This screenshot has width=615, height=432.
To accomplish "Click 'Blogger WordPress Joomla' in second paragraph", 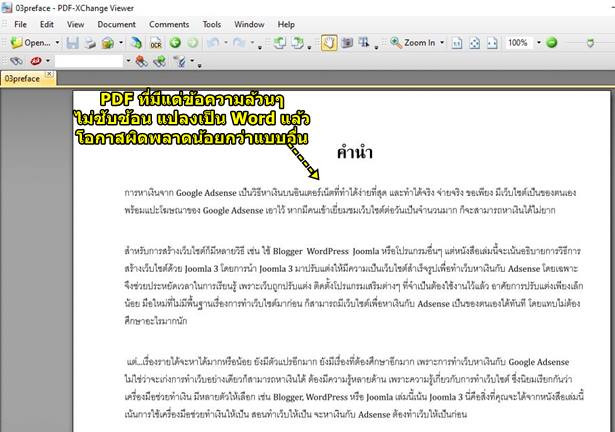I will [326, 251].
